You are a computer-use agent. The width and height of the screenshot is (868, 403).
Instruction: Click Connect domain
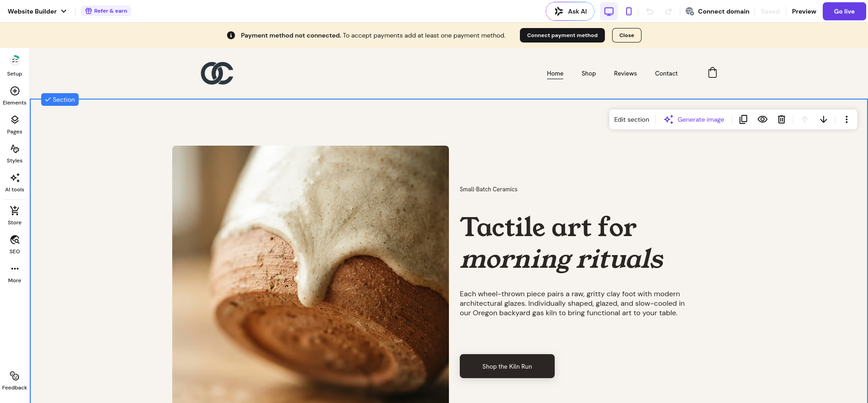(x=717, y=11)
